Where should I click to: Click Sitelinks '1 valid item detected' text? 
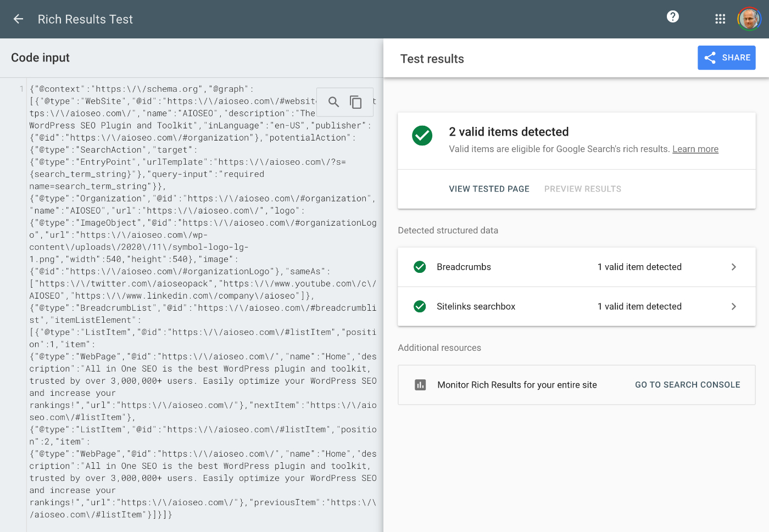[x=639, y=306]
